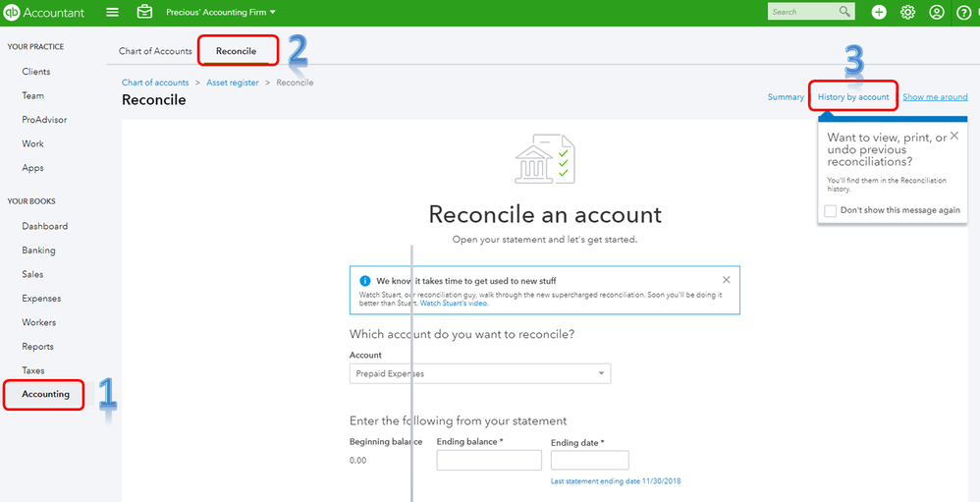Open the Summary link
Viewport: 980px width, 502px height.
coord(786,97)
